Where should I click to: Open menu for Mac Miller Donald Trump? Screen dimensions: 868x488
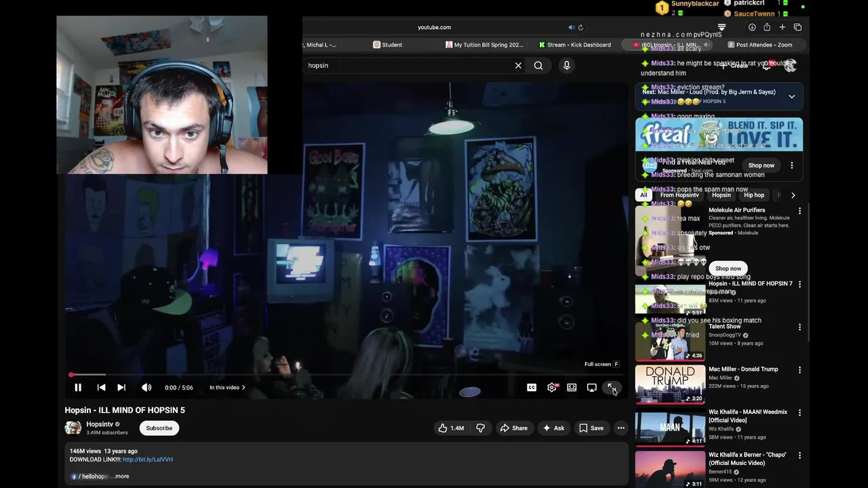click(x=800, y=370)
